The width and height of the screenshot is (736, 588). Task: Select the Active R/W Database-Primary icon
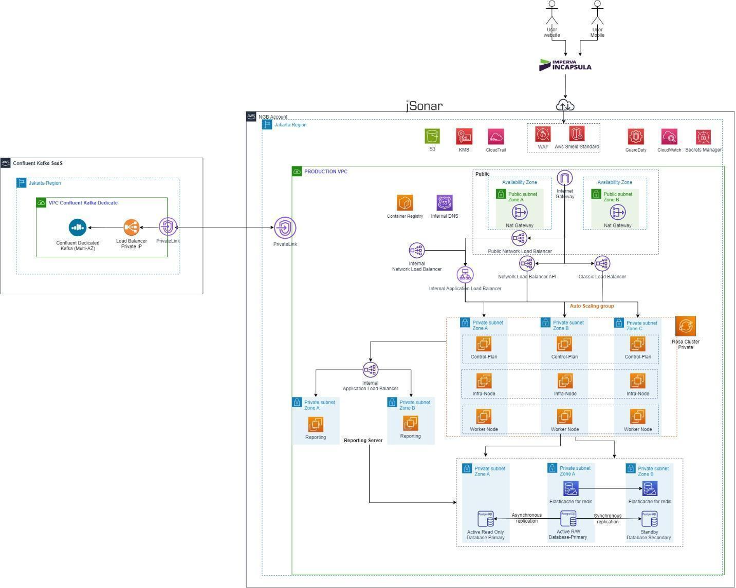[x=568, y=520]
